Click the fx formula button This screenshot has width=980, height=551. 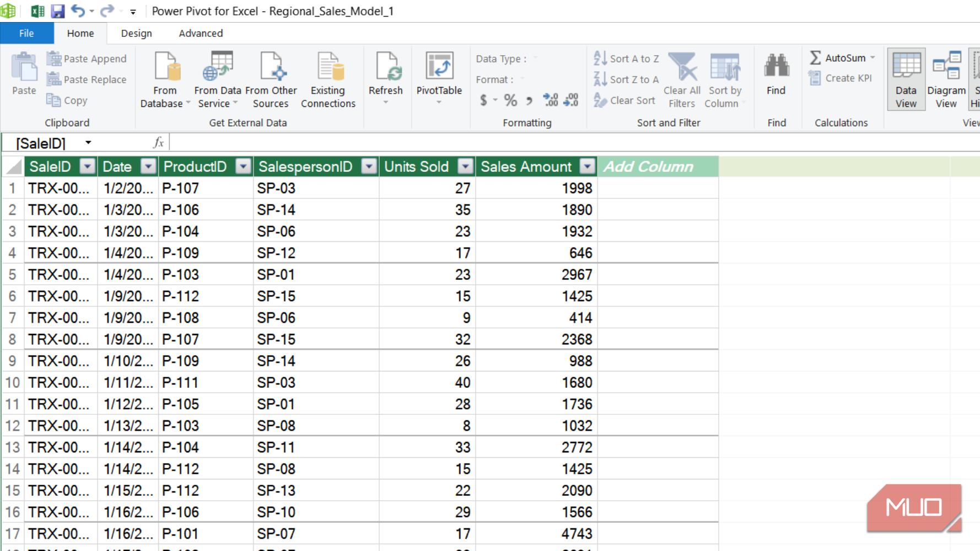[x=159, y=143]
